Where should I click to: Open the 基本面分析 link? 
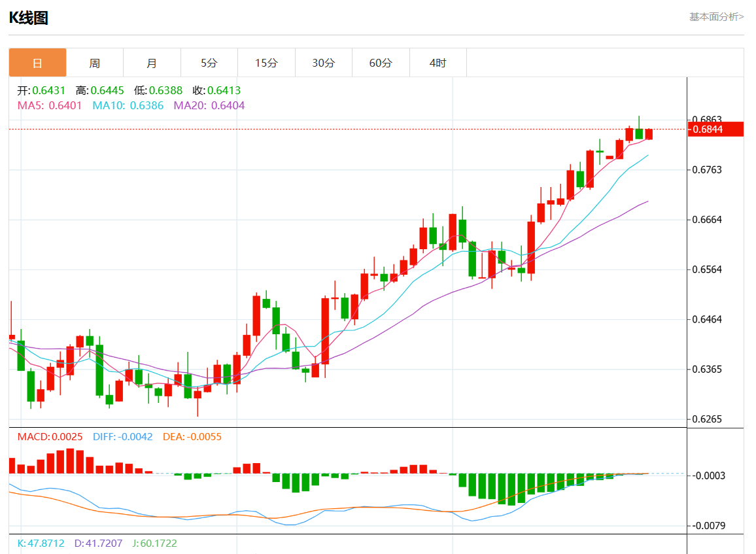[x=717, y=17]
